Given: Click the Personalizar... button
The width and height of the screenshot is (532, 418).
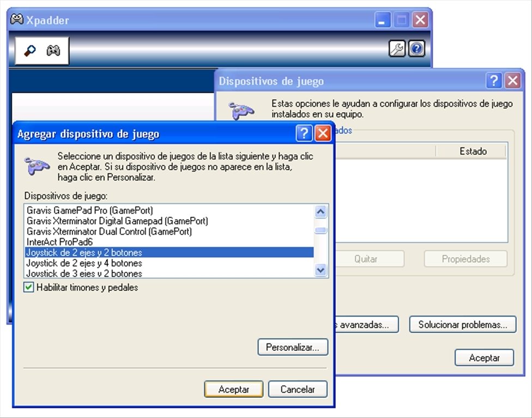Looking at the screenshot, I should 293,347.
